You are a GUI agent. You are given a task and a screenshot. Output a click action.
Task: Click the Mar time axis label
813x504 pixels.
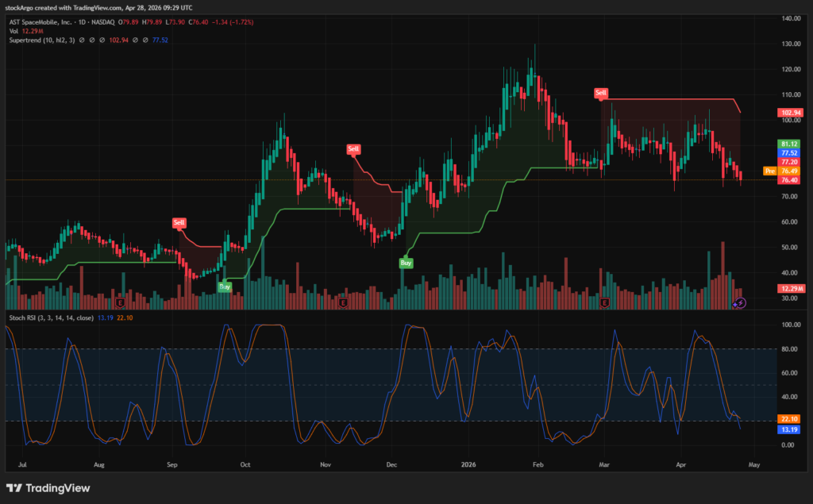coord(604,464)
